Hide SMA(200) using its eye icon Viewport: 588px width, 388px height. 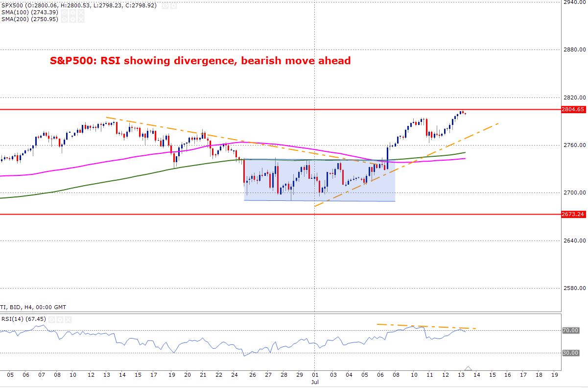[65, 20]
